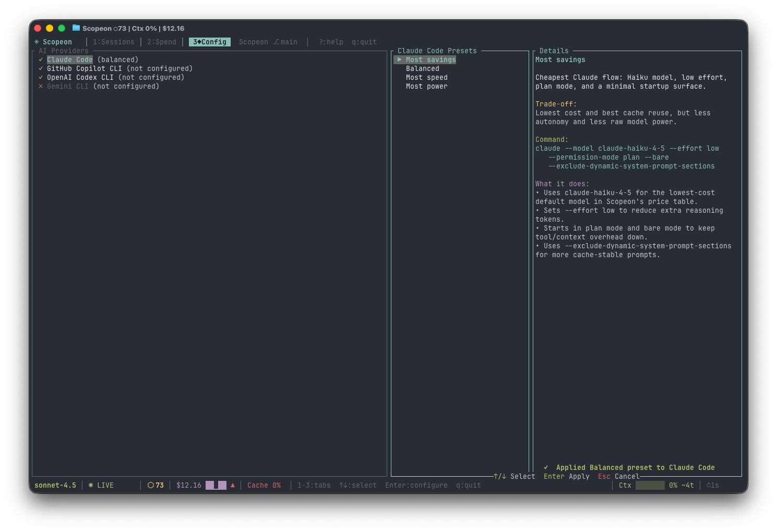Viewport: 777px width, 532px height.
Task: Click the AI Providers panel title
Action: [x=64, y=51]
